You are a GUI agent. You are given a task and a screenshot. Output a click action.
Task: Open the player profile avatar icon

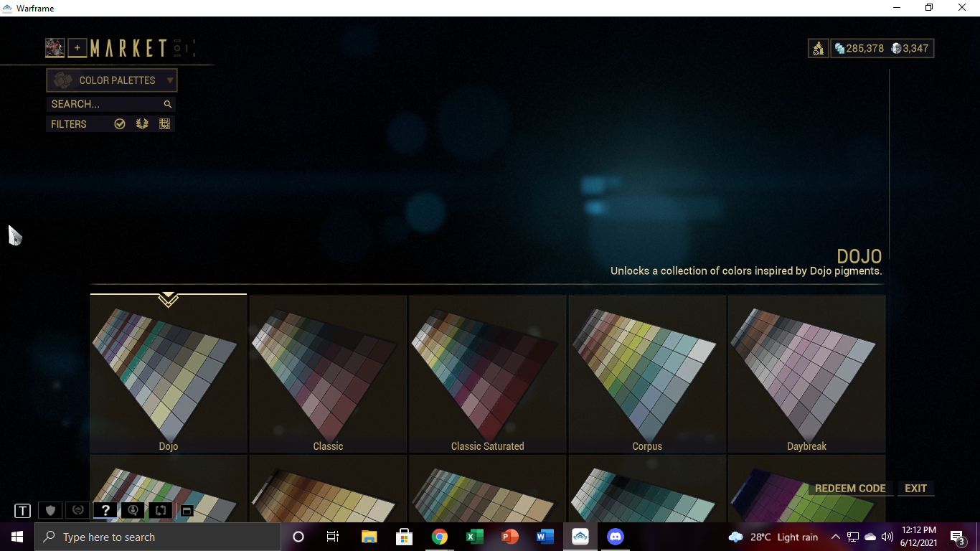click(x=55, y=48)
